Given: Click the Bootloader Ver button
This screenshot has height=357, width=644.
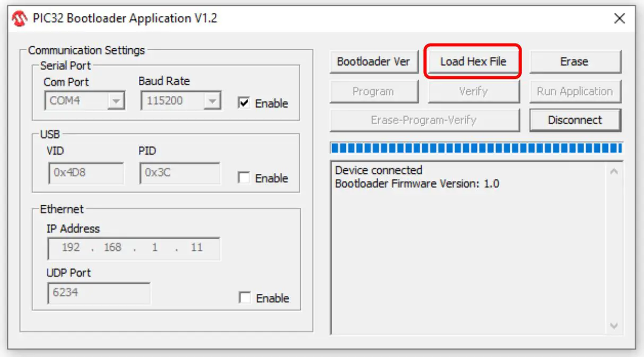Looking at the screenshot, I should tap(373, 61).
